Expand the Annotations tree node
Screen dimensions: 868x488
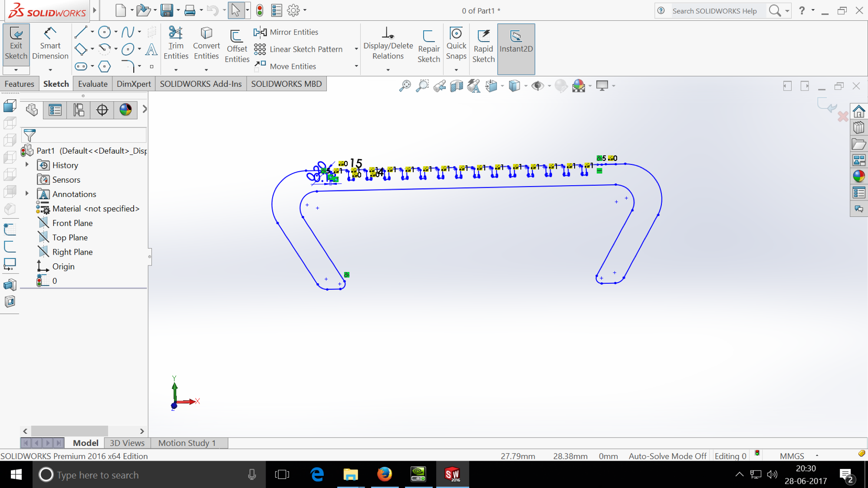pos(27,193)
